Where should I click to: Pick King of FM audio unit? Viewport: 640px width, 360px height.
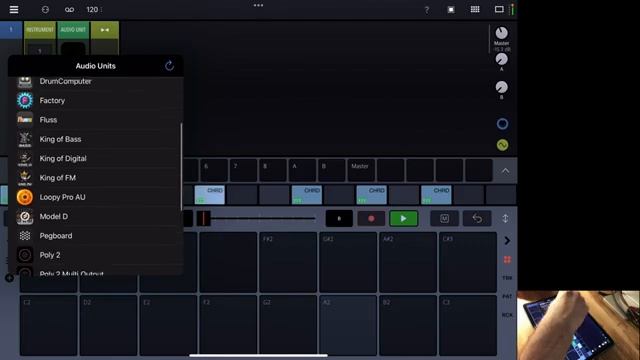pyautogui.click(x=95, y=178)
